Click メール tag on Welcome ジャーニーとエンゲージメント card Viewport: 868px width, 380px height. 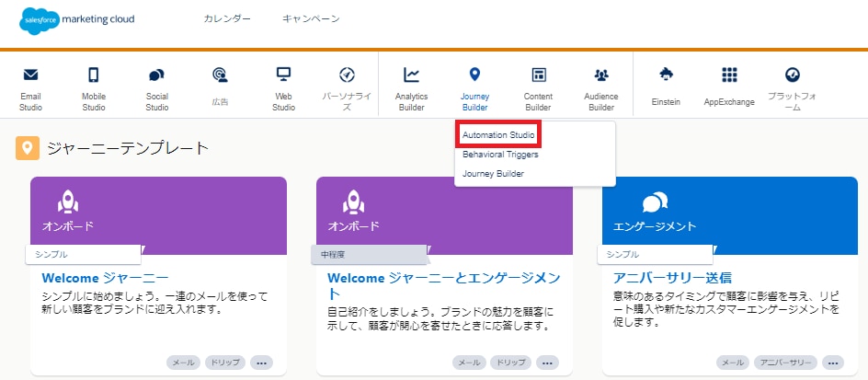coord(470,363)
